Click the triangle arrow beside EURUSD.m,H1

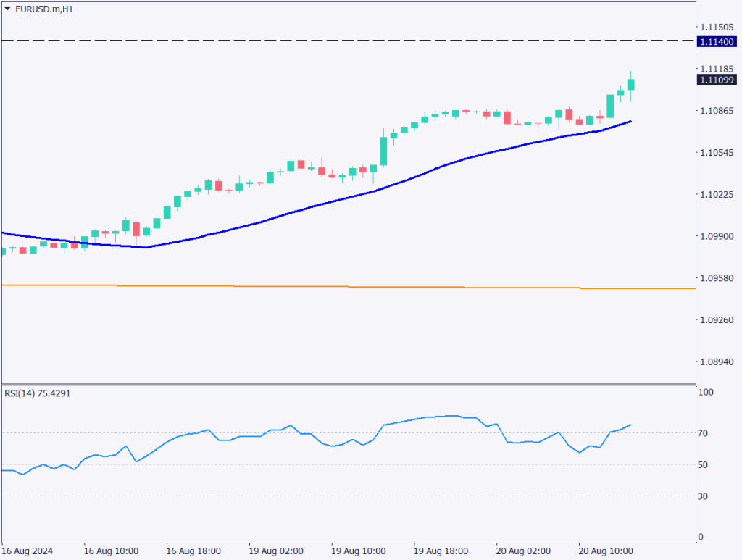(x=7, y=9)
